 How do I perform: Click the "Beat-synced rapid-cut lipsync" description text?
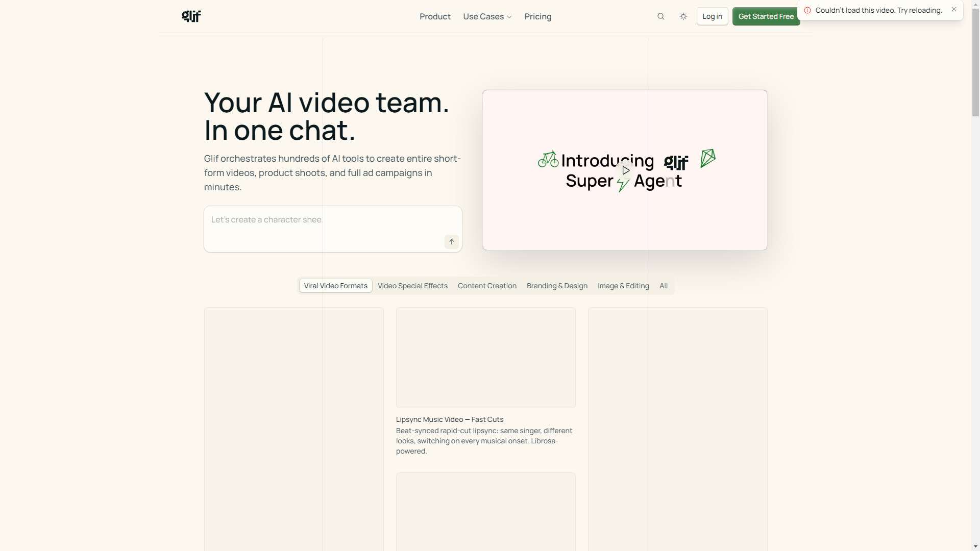click(484, 441)
